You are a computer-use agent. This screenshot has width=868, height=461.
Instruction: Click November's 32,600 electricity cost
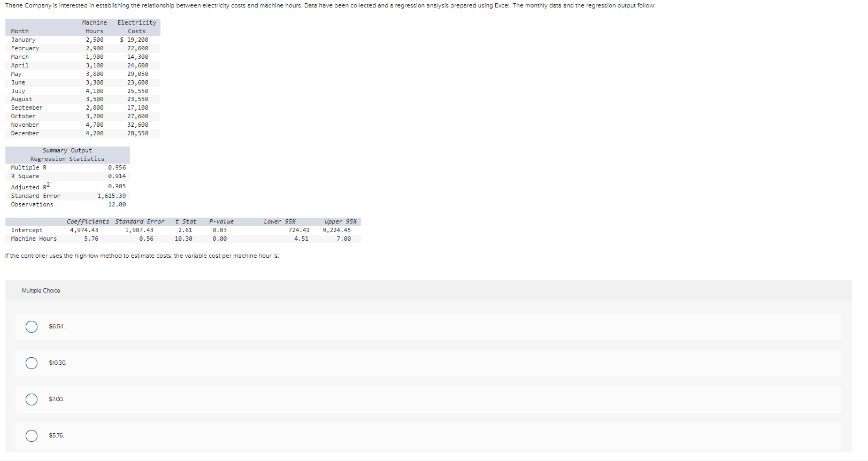[x=138, y=125]
